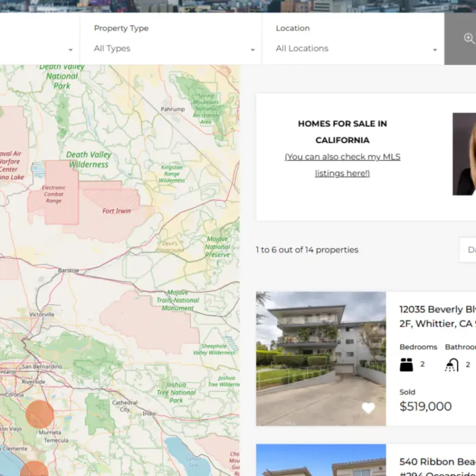Click the San Bernardino label on the map

(42, 367)
